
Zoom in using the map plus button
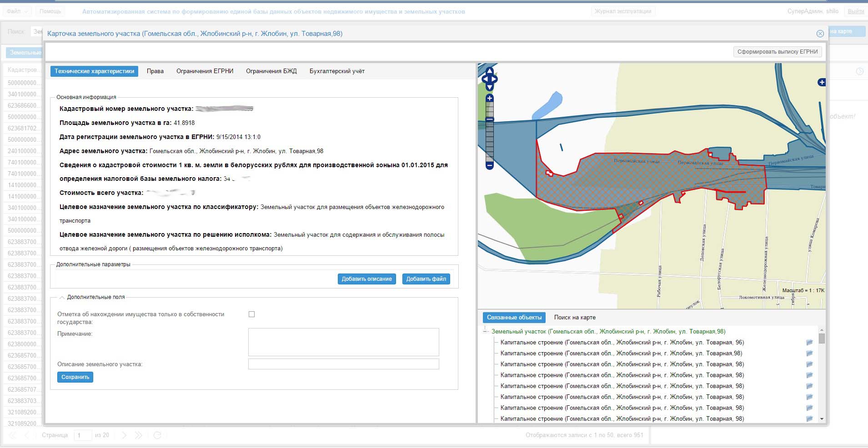click(490, 98)
